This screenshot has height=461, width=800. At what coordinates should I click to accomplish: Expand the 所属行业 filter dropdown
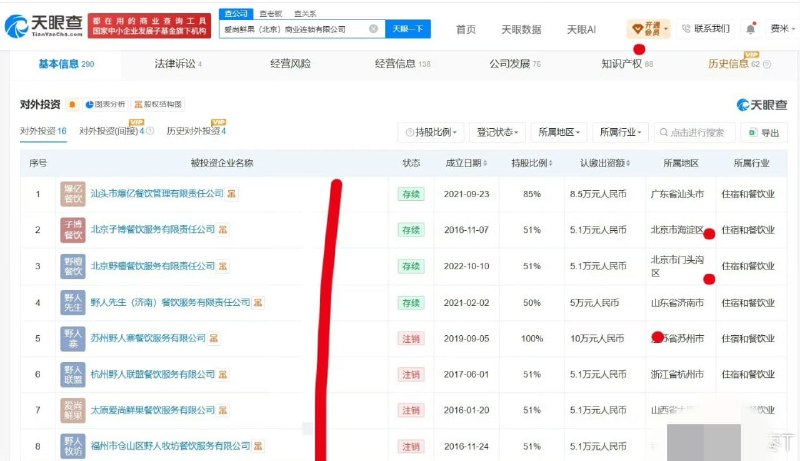(x=620, y=133)
